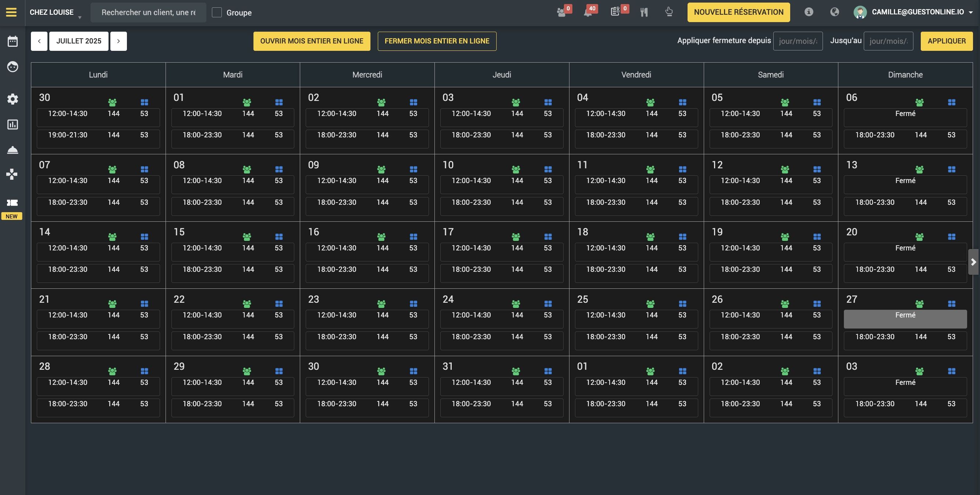This screenshot has width=980, height=495.
Task: Open the ticket icon labeled NEW
Action: coord(12,203)
